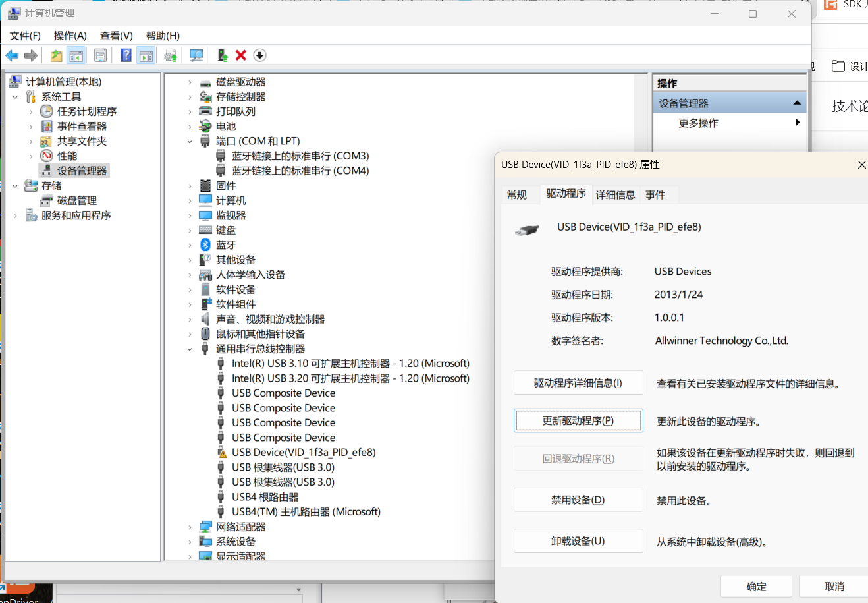This screenshot has width=868, height=603.
Task: Click the 卸载设备(U) button
Action: click(x=578, y=541)
